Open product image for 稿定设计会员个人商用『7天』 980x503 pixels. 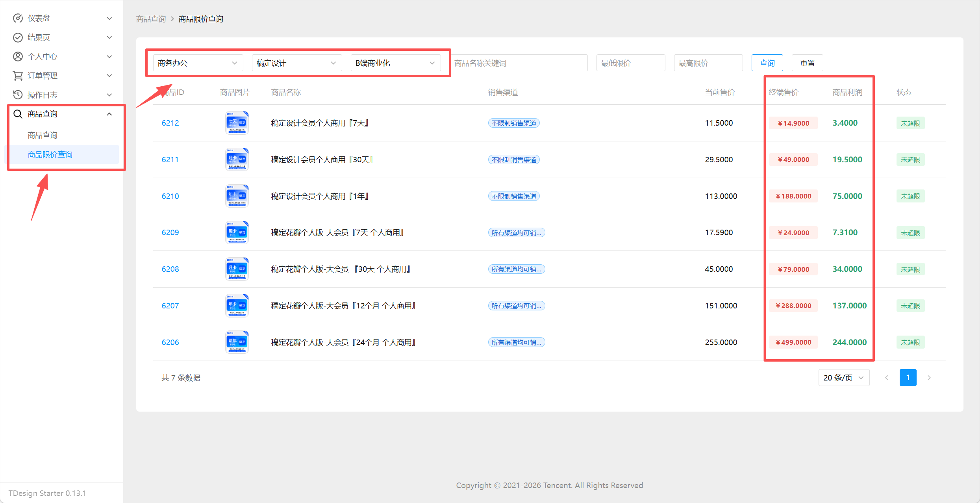(x=237, y=123)
